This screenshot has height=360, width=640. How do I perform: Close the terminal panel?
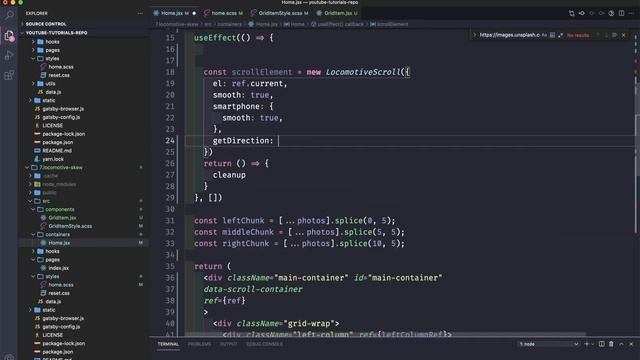click(631, 344)
